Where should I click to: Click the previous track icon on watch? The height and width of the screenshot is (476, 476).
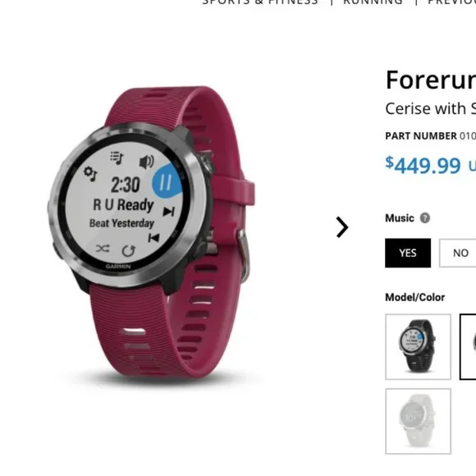[153, 238]
